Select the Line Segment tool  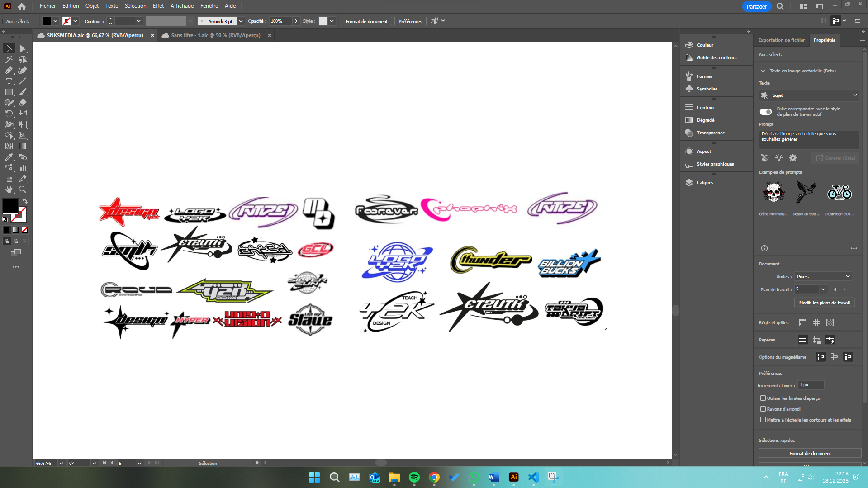tap(23, 81)
